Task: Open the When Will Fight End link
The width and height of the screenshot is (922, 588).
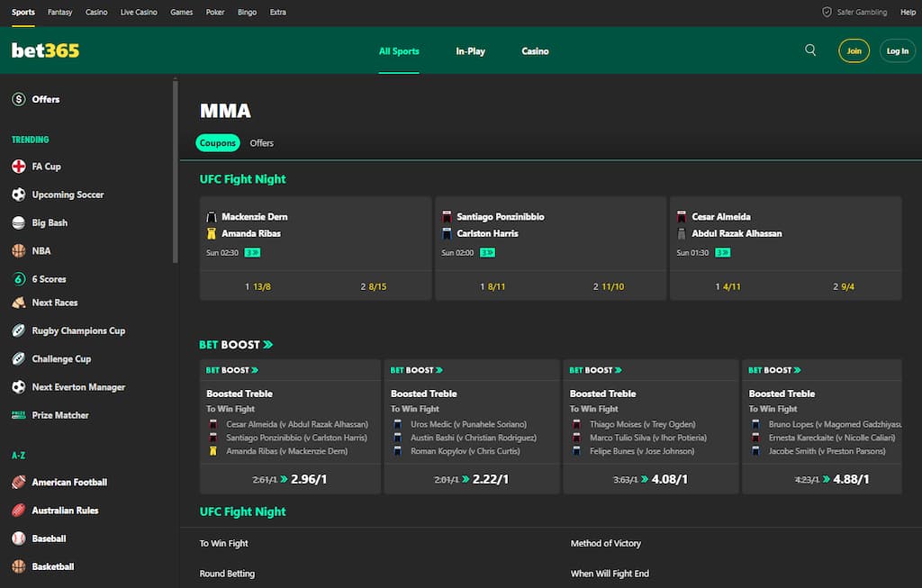Action: pos(610,574)
